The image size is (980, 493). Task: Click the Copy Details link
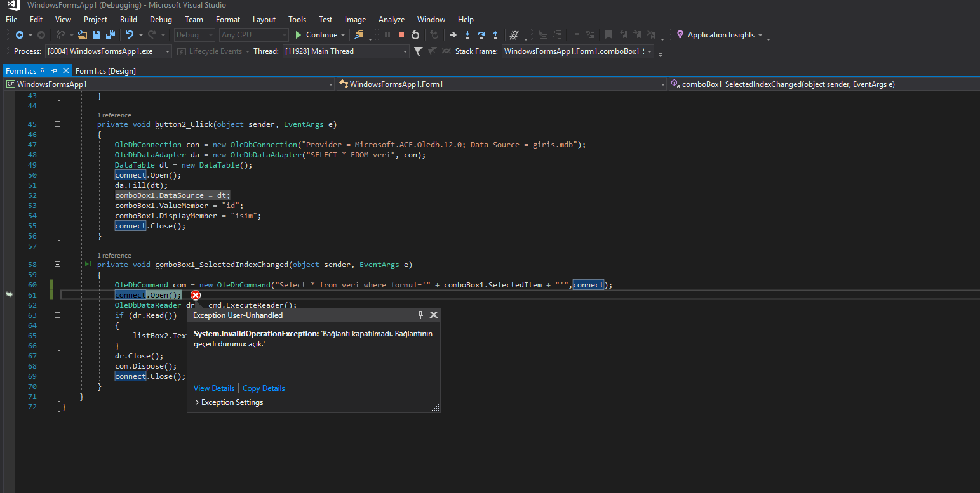[264, 388]
